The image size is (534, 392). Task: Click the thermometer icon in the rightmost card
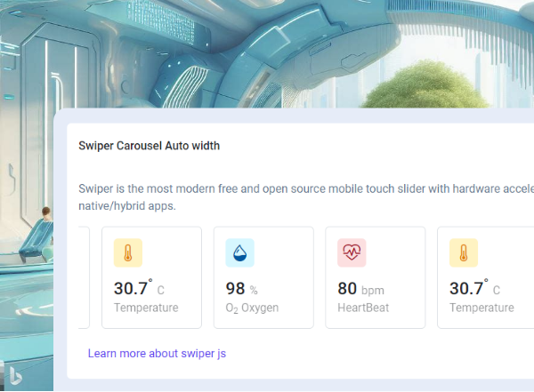tap(463, 253)
